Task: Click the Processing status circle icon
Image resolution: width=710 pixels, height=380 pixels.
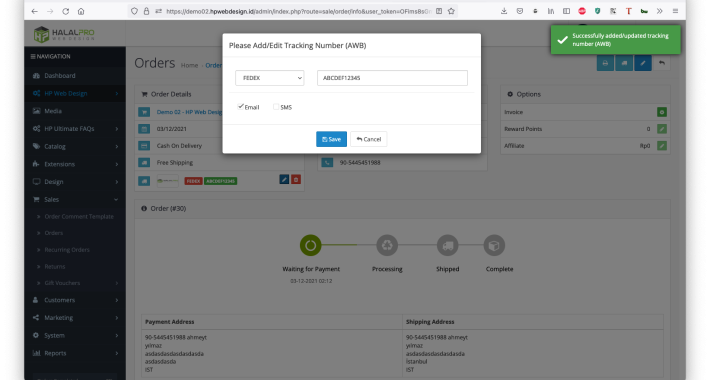Action: click(387, 245)
